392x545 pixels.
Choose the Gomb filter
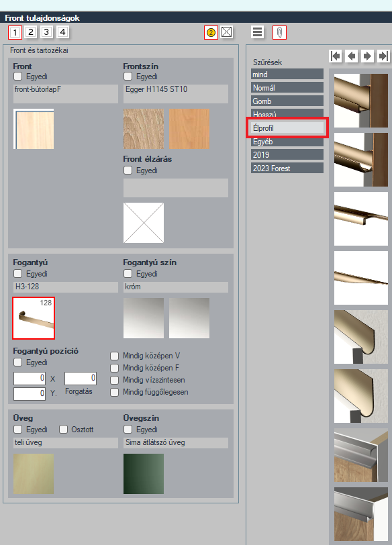pos(287,101)
